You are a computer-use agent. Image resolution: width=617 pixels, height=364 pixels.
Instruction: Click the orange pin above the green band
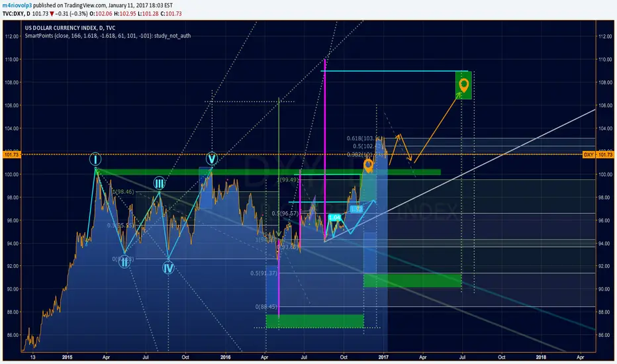pos(368,165)
